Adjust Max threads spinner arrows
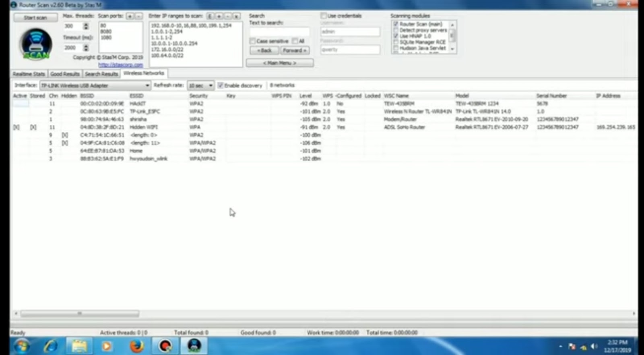This screenshot has height=355, width=644. 86,26
